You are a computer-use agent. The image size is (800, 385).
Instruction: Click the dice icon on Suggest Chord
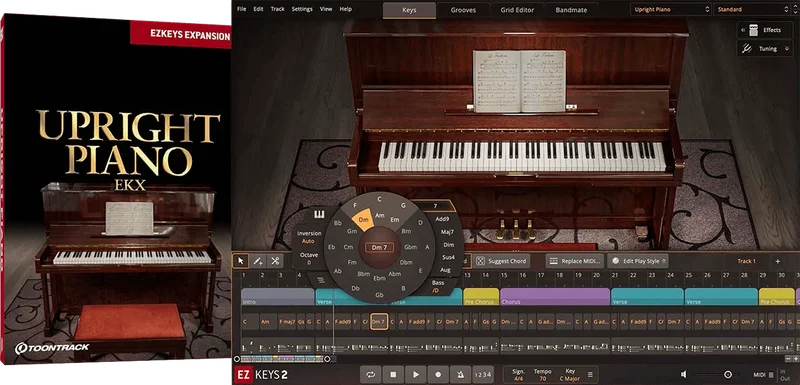click(480, 261)
